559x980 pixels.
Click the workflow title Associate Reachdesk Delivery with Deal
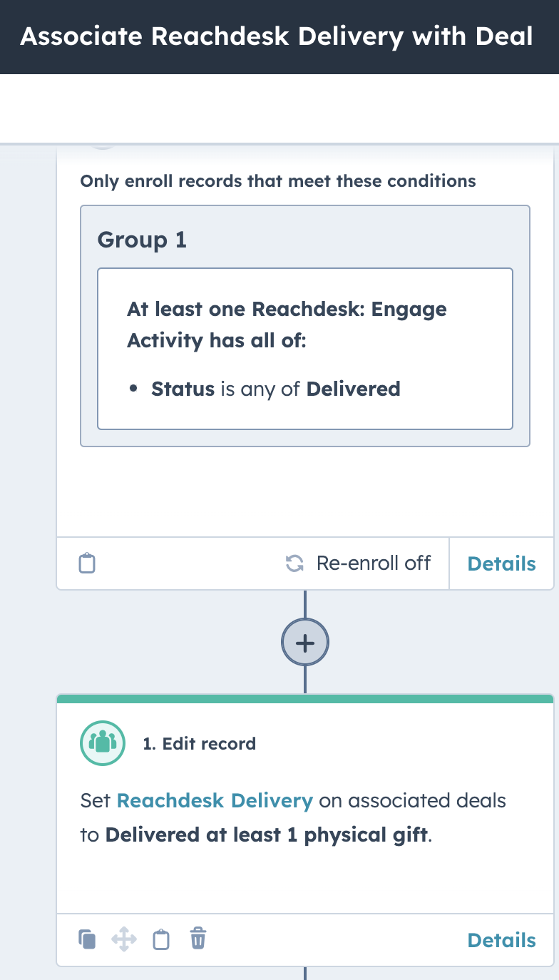tap(277, 36)
